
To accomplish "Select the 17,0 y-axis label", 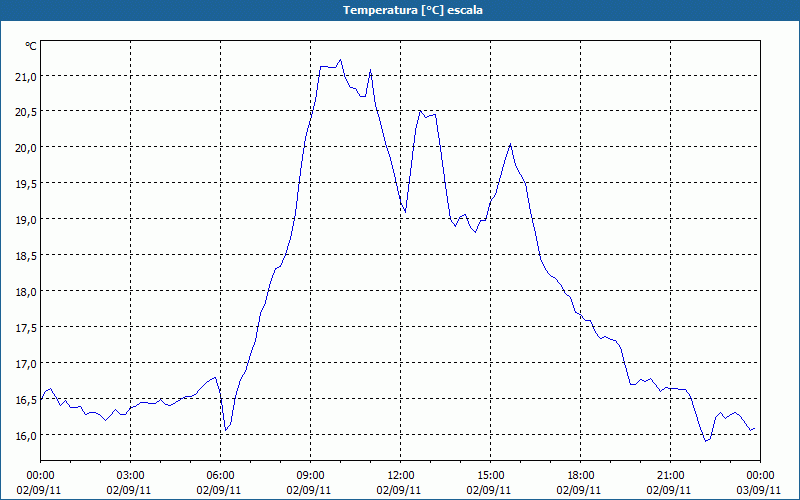I will tap(26, 364).
